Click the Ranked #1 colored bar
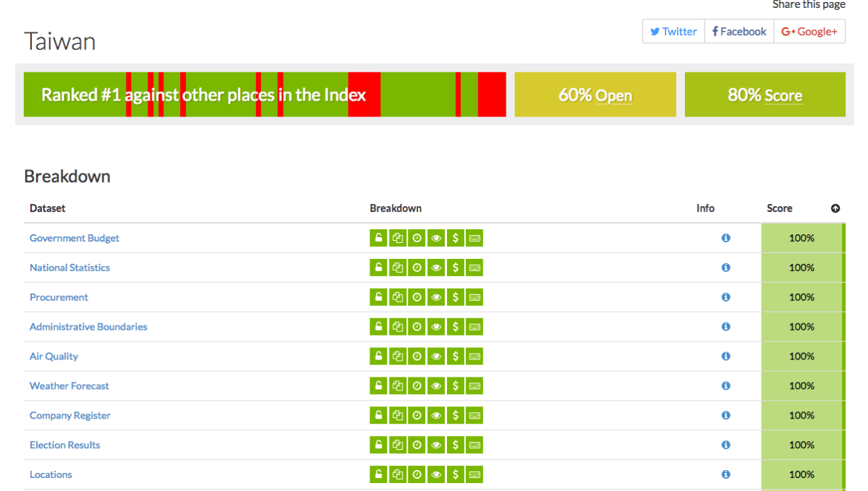This screenshot has height=491, width=868. coord(265,94)
